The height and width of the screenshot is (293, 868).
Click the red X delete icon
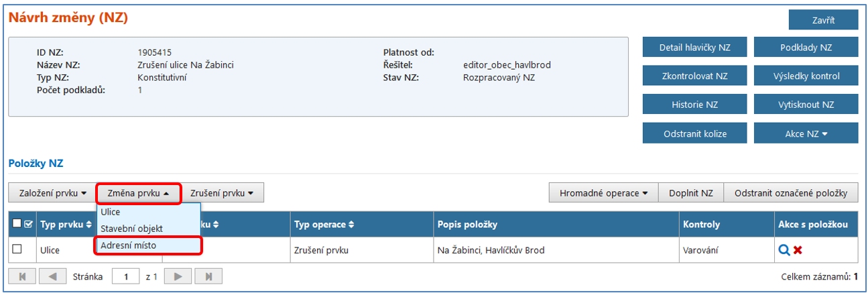(798, 250)
